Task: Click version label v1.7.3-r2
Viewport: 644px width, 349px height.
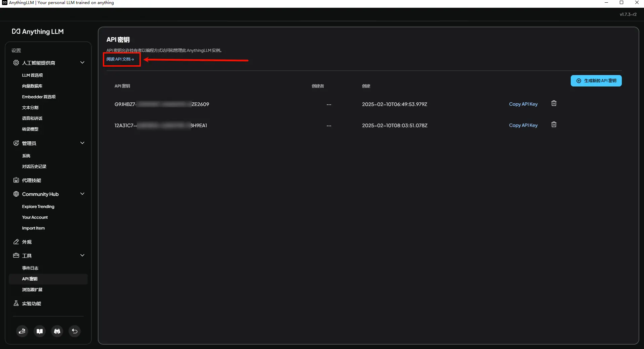Action: click(x=628, y=14)
